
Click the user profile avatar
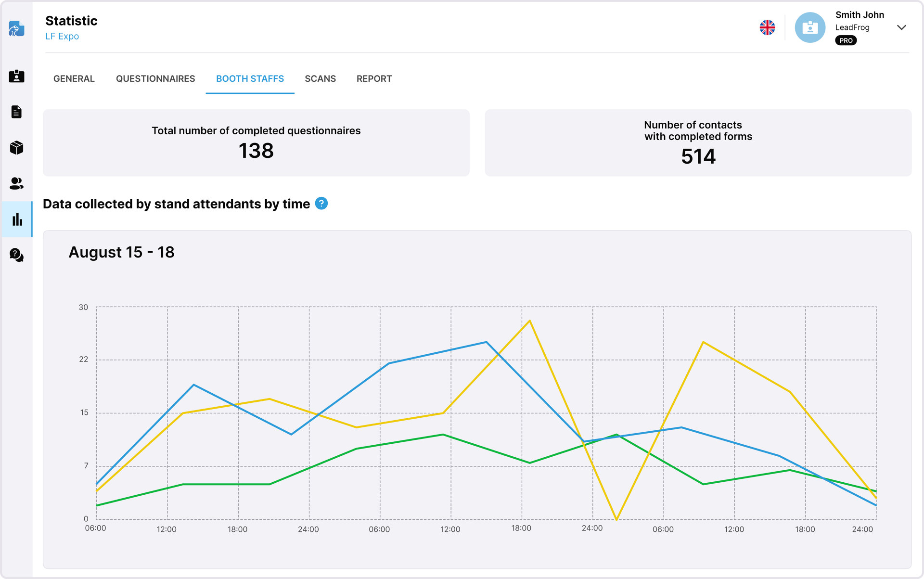[x=810, y=27]
